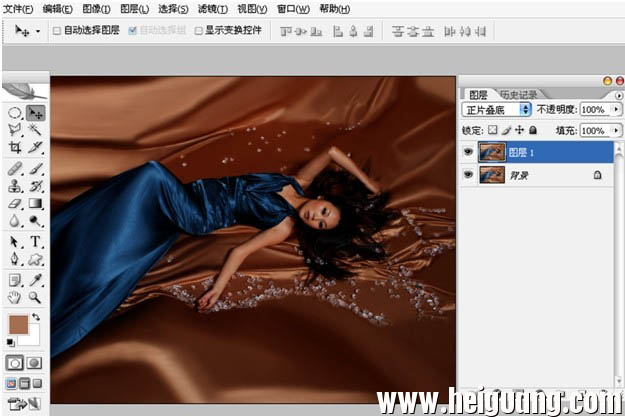Open the 图像(I) menu
625x417 pixels.
tap(96, 9)
